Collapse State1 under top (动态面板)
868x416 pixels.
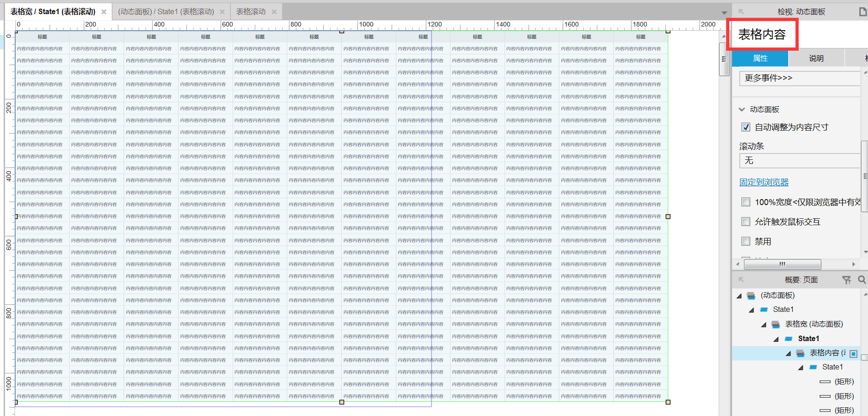pyautogui.click(x=752, y=310)
